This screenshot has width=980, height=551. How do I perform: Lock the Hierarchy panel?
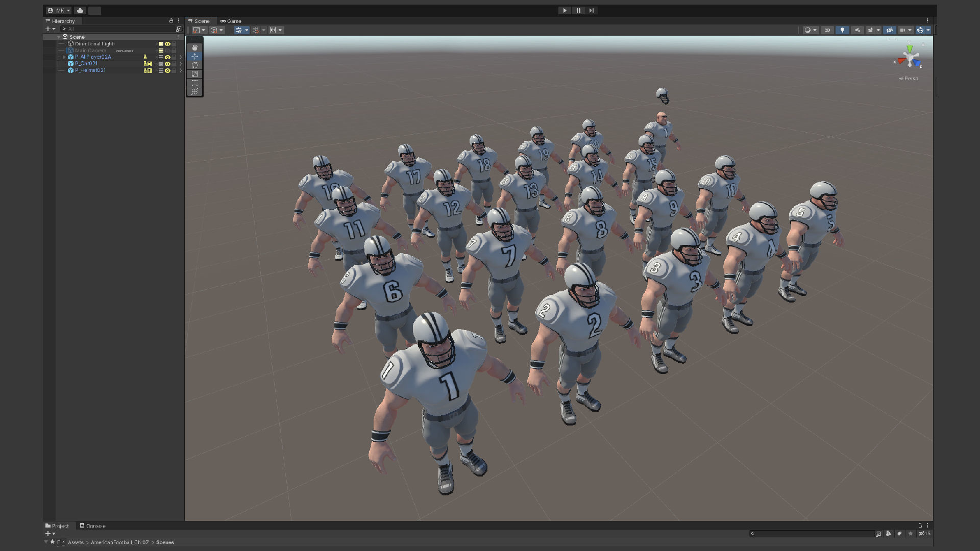pyautogui.click(x=171, y=21)
